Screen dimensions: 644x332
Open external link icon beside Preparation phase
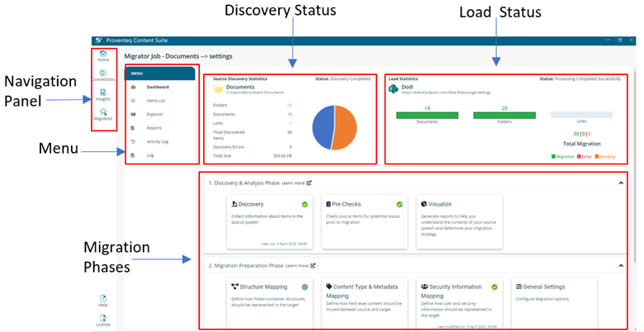click(313, 265)
